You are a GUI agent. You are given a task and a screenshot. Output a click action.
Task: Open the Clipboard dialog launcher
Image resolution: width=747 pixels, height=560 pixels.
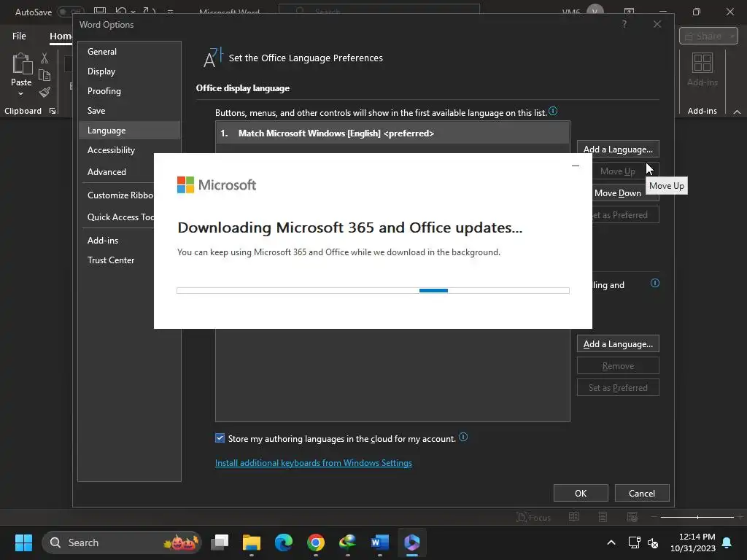click(x=53, y=111)
